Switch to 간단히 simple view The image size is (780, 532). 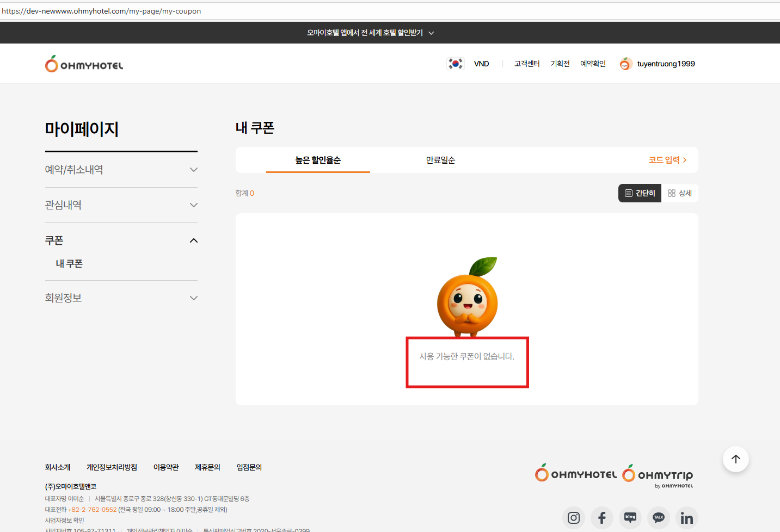(x=640, y=193)
